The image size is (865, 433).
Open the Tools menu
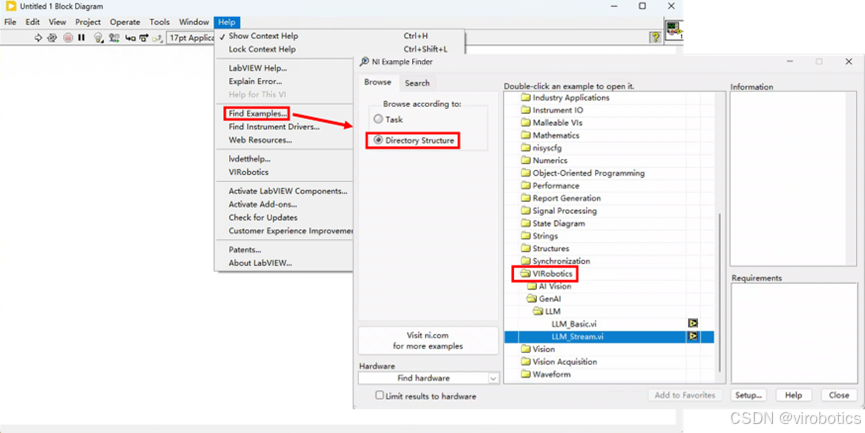[x=159, y=22]
